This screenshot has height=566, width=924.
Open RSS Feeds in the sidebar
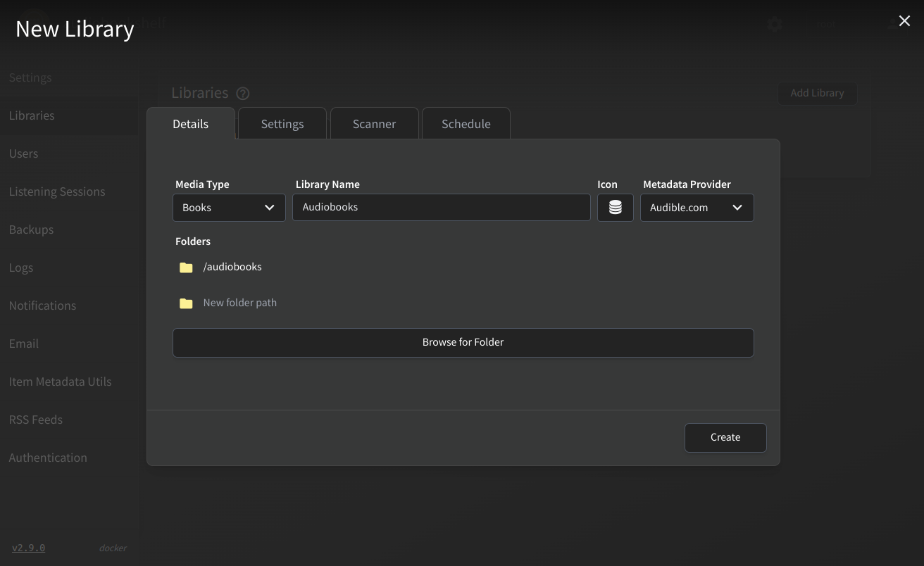[35, 420]
